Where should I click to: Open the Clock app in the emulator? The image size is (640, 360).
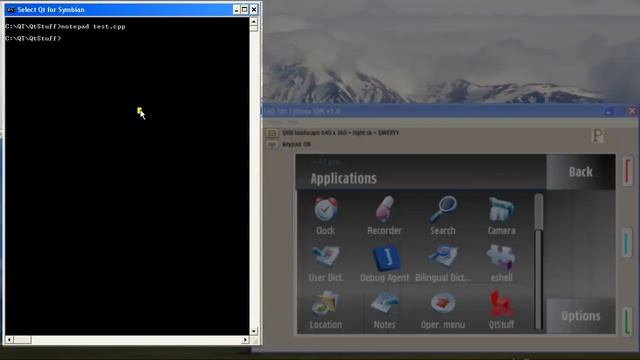(x=325, y=216)
